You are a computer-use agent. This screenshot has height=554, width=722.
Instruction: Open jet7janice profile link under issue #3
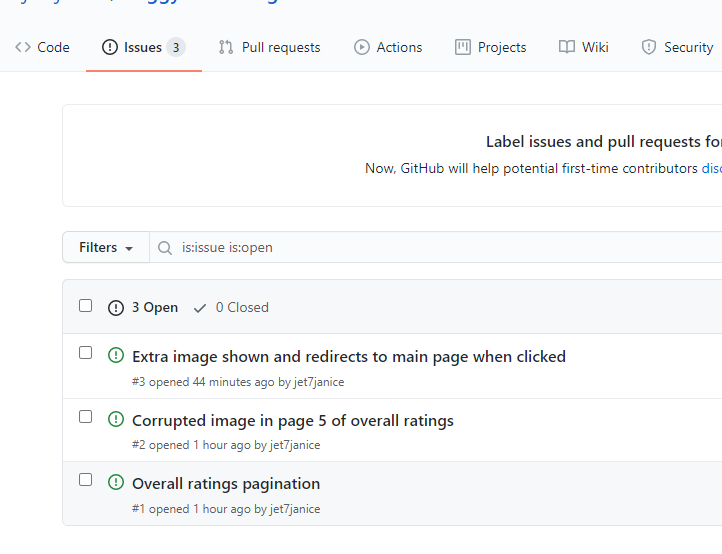point(319,382)
